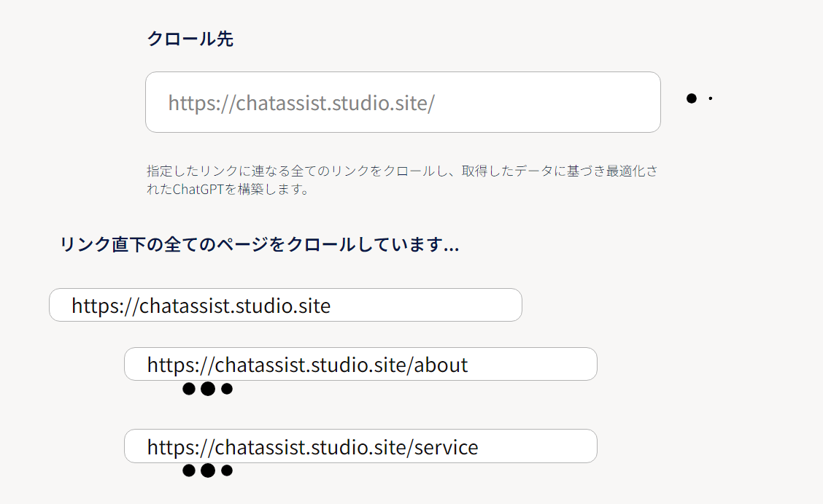Click the left loading dot under the service URL
Screen dimensions: 823x504
pos(189,470)
